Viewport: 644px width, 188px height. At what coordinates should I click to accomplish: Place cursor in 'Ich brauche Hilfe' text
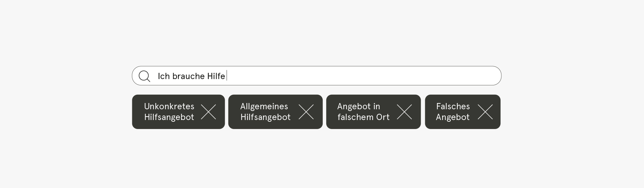coord(191,76)
